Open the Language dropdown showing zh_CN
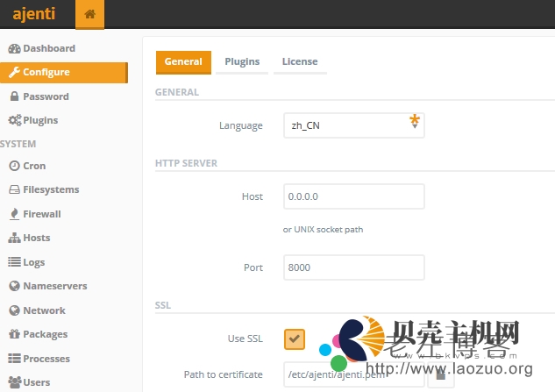Viewport: 555px width, 392px height. (x=354, y=125)
